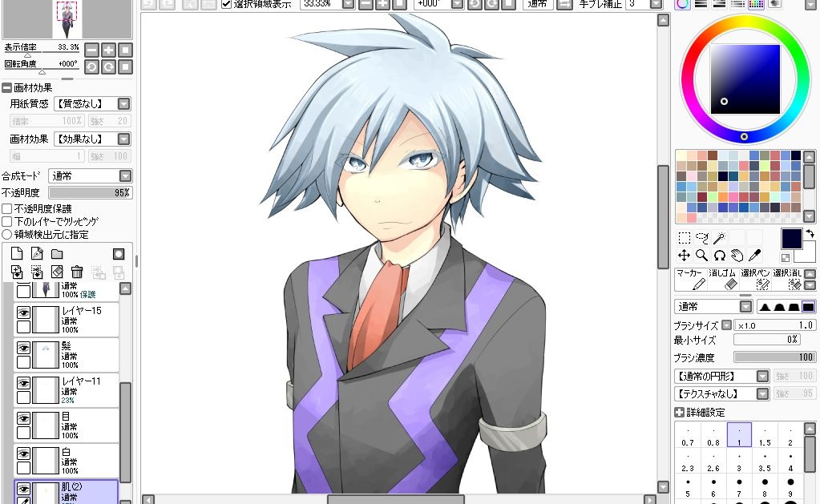Open 合成モード blend mode dropdown
The image size is (820, 504).
125,176
